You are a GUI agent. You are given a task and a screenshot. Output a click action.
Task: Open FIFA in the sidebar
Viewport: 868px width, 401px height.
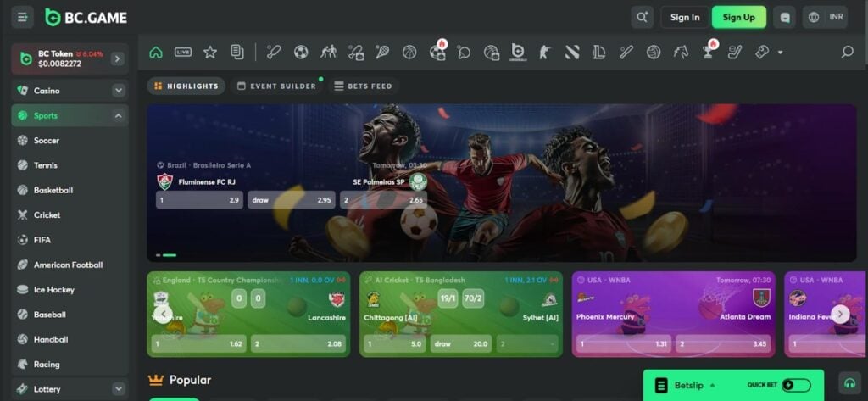70,240
